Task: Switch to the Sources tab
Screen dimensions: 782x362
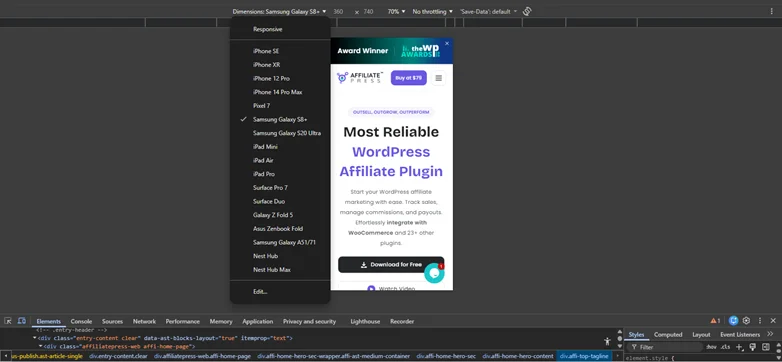Action: [112, 322]
